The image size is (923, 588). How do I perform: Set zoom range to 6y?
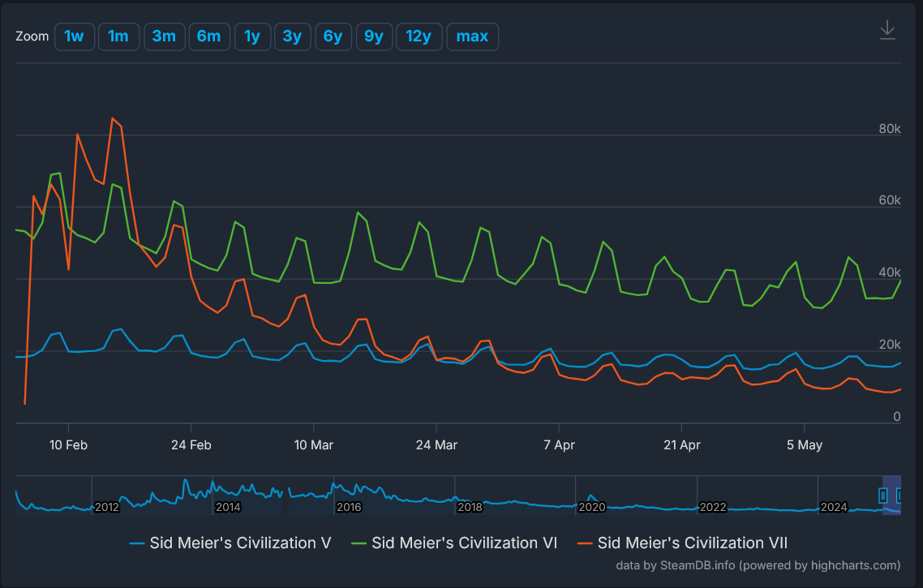pos(333,36)
